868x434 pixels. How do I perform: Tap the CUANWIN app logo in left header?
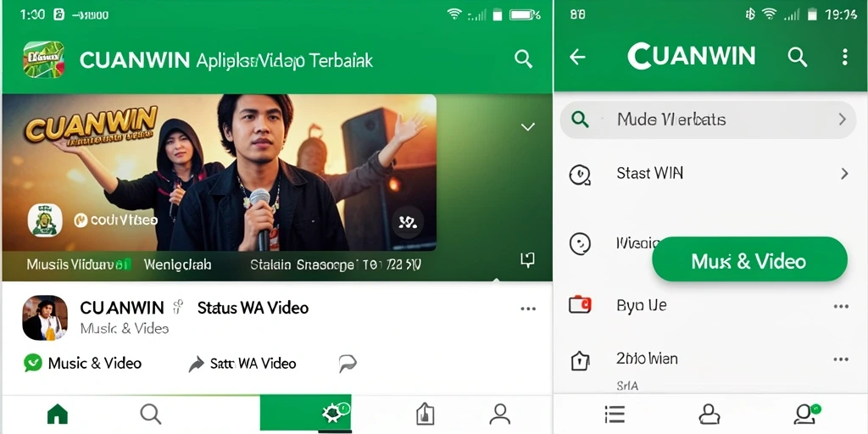pyautogui.click(x=44, y=59)
